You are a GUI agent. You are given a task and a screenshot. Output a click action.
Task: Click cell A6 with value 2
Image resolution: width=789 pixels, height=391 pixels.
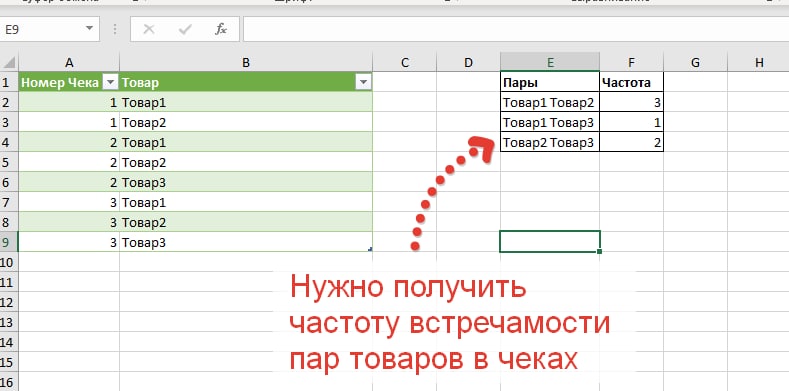click(x=69, y=183)
